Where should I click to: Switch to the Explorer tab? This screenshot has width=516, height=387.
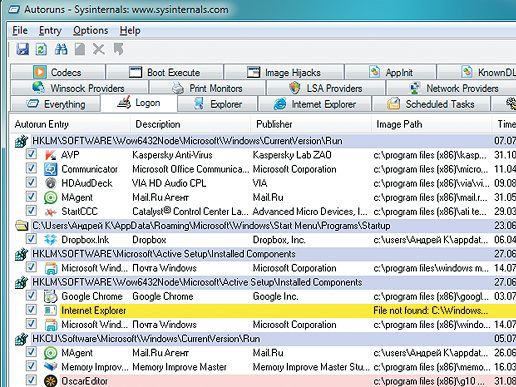218,104
